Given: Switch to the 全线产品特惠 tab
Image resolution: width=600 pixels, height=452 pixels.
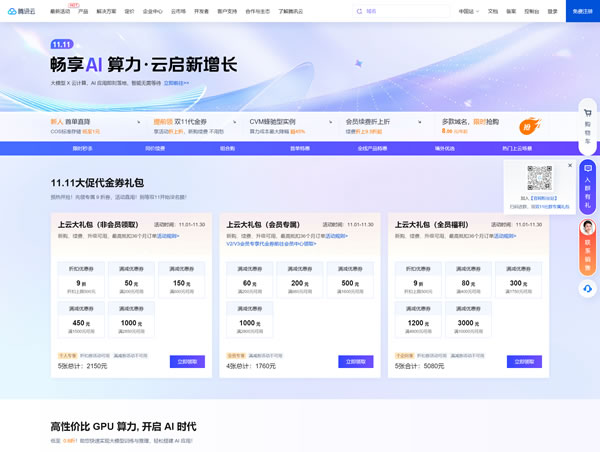Looking at the screenshot, I should point(372,148).
